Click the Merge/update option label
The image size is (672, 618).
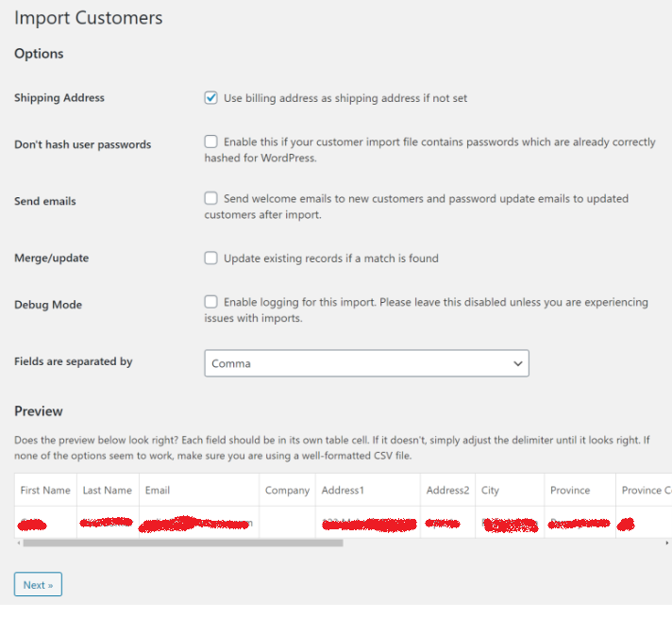click(51, 258)
